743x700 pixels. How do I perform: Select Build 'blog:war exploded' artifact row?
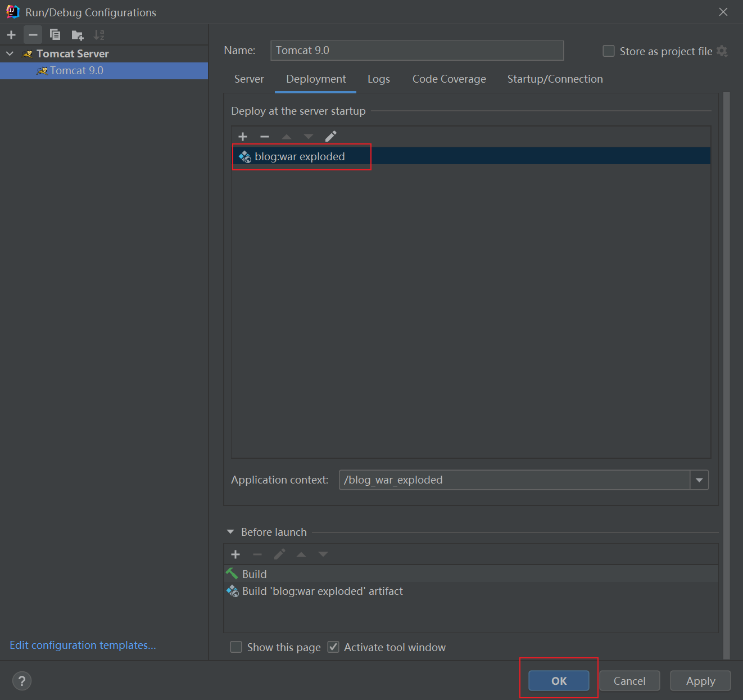coord(471,591)
